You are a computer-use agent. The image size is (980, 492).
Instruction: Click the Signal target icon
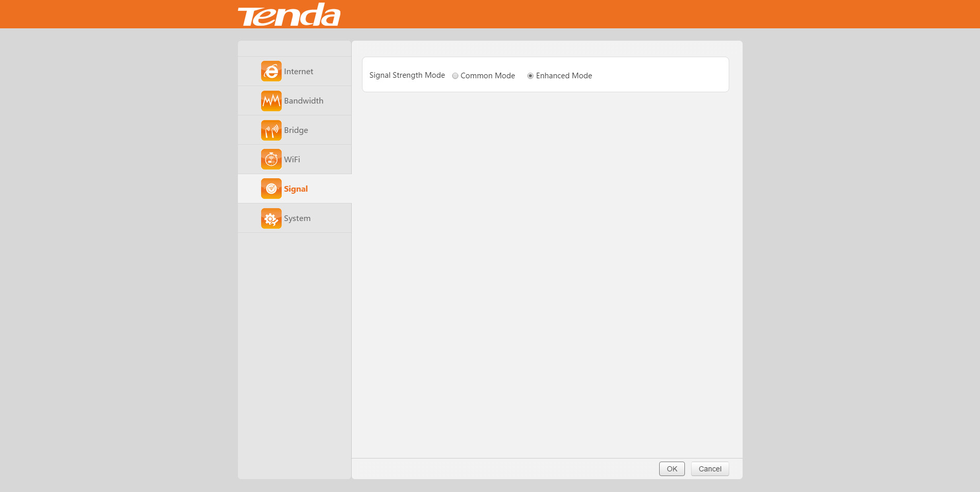pos(271,189)
